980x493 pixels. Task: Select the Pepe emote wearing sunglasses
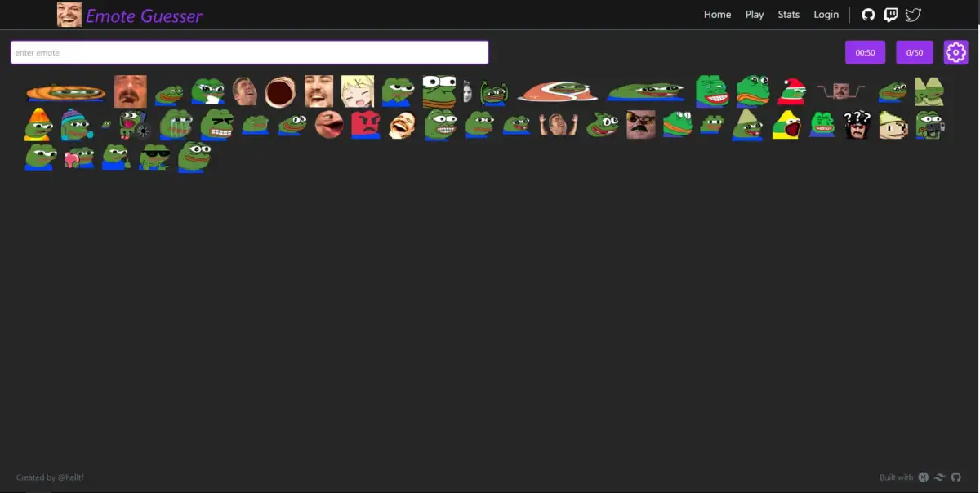click(154, 155)
